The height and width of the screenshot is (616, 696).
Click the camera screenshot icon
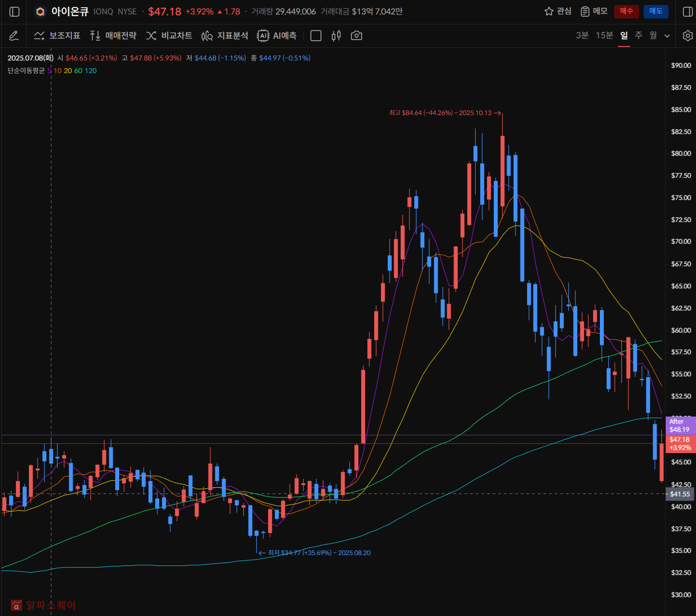point(356,36)
